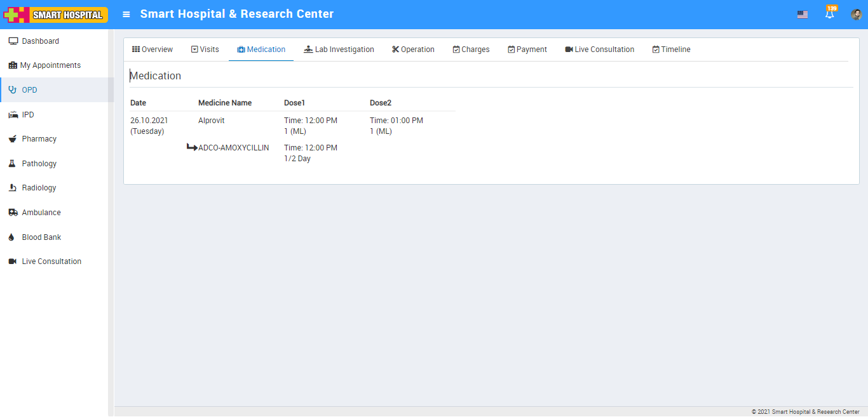The image size is (868, 417).
Task: Click the Pathology flask icon
Action: coord(12,164)
